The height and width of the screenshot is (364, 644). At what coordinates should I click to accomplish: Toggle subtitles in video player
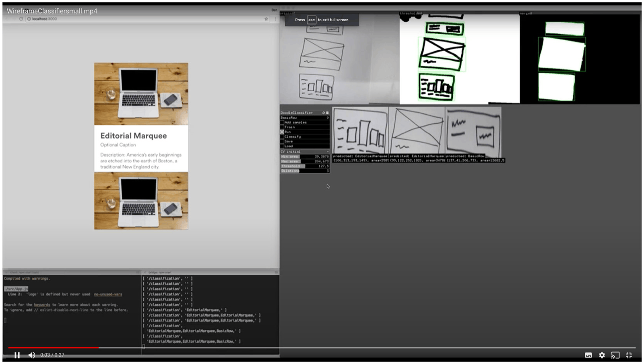click(588, 355)
